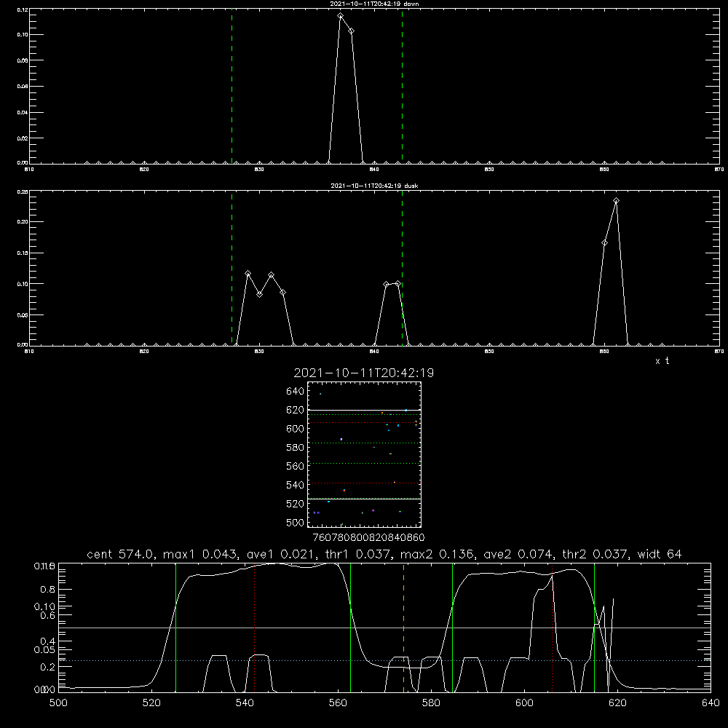
Task: Click x-axis label '520' of the bottom plot
Action: click(151, 703)
